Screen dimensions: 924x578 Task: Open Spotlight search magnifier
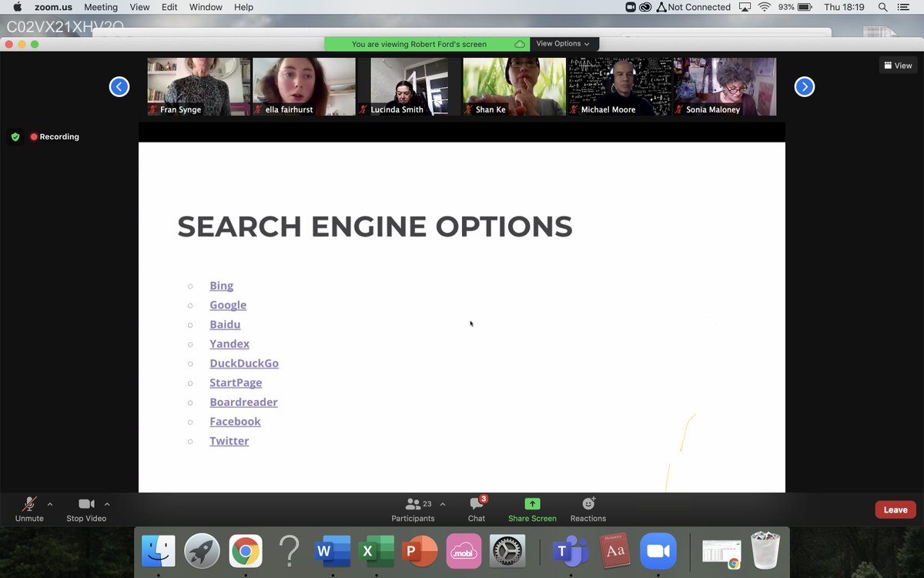(x=883, y=7)
